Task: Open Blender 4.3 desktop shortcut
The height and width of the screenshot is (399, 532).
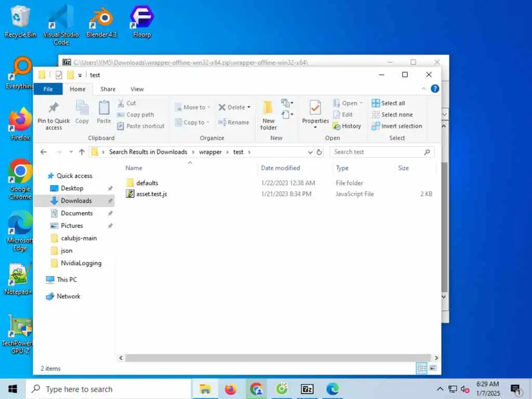Action: [101, 21]
